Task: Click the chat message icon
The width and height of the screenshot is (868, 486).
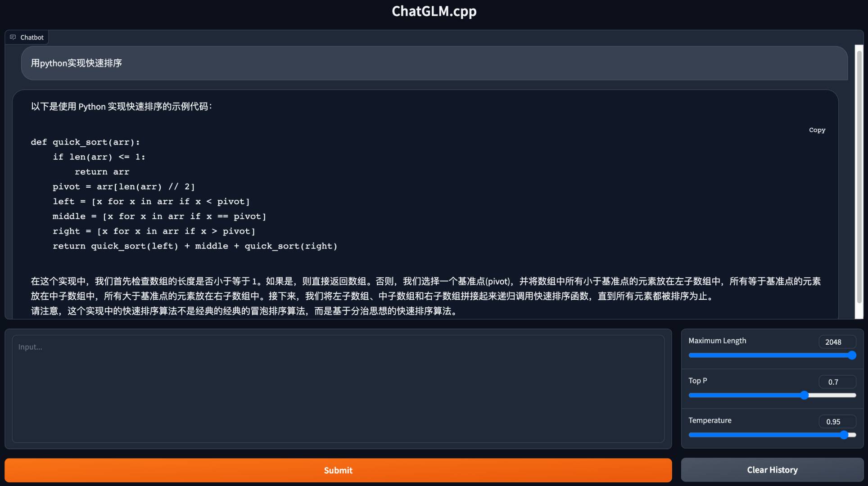Action: (13, 37)
